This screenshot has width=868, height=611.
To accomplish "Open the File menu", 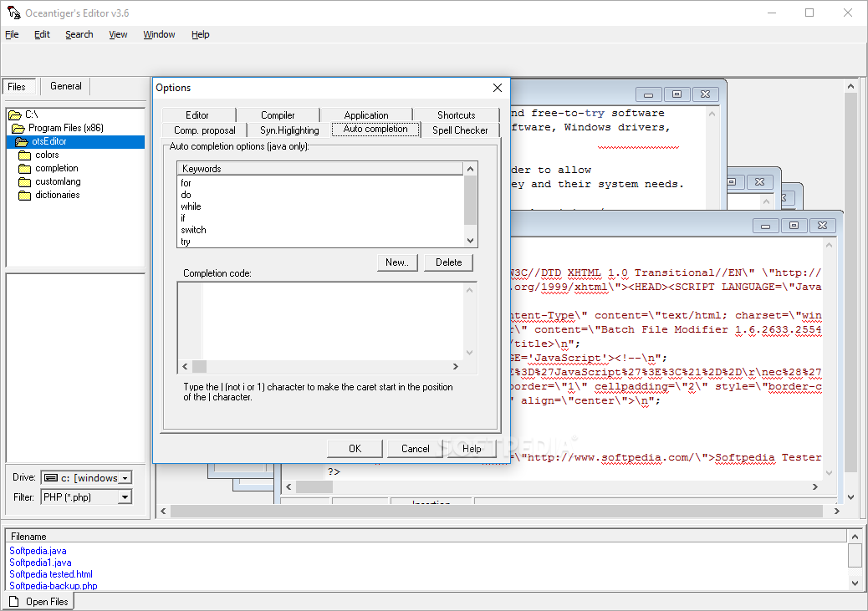I will [12, 34].
